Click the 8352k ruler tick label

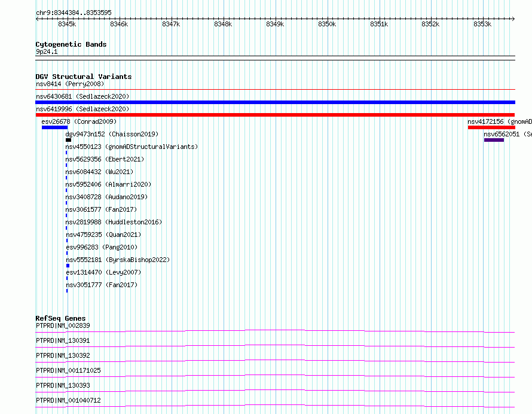coord(430,24)
